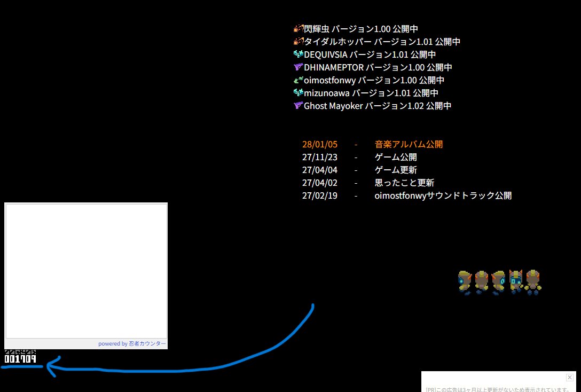This screenshot has height=392, width=581.
Task: Click the cyan icon beside DEQUIVSIA
Action: pos(299,54)
